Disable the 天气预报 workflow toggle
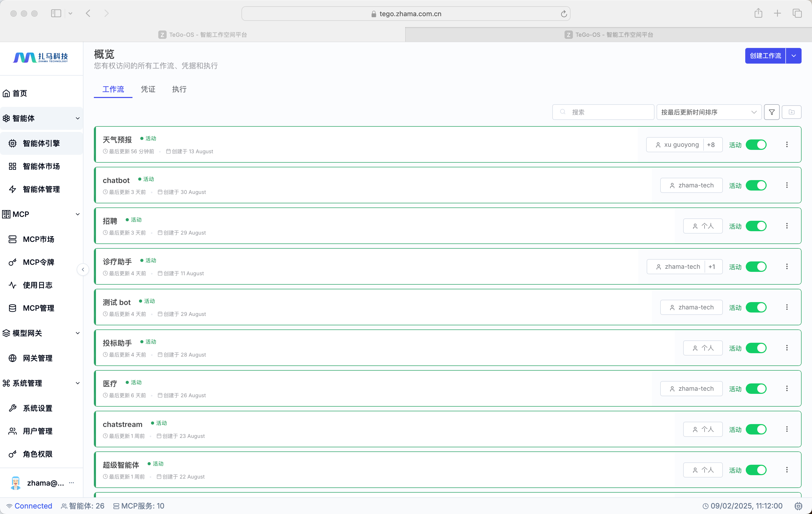The width and height of the screenshot is (812, 514). coord(756,145)
